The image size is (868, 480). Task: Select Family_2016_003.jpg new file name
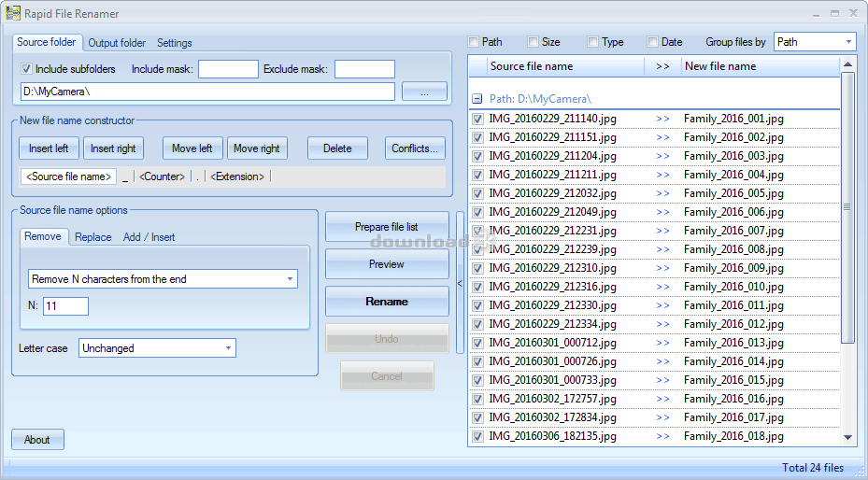733,156
